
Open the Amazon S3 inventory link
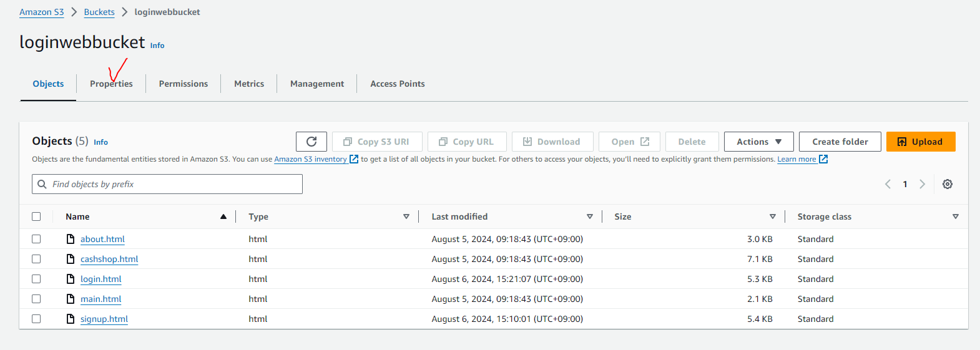tap(310, 159)
